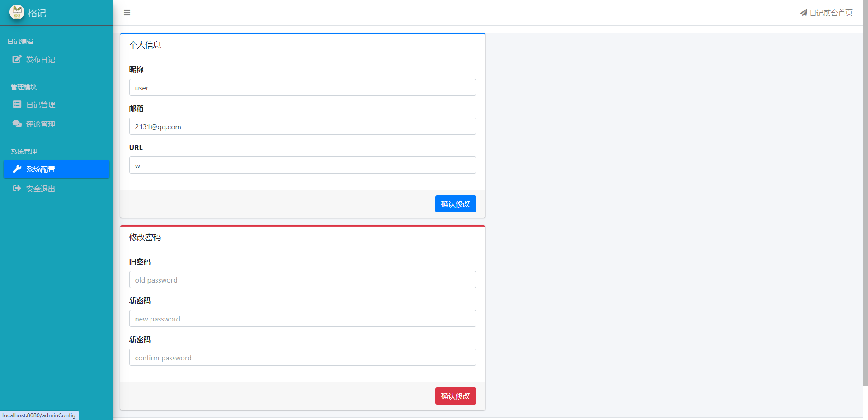Click the 发布日记 edit pencil icon

17,59
